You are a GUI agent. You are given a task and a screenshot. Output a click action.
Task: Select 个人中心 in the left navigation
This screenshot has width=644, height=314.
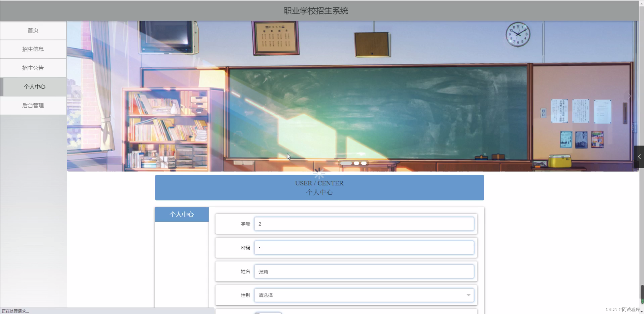coord(34,87)
